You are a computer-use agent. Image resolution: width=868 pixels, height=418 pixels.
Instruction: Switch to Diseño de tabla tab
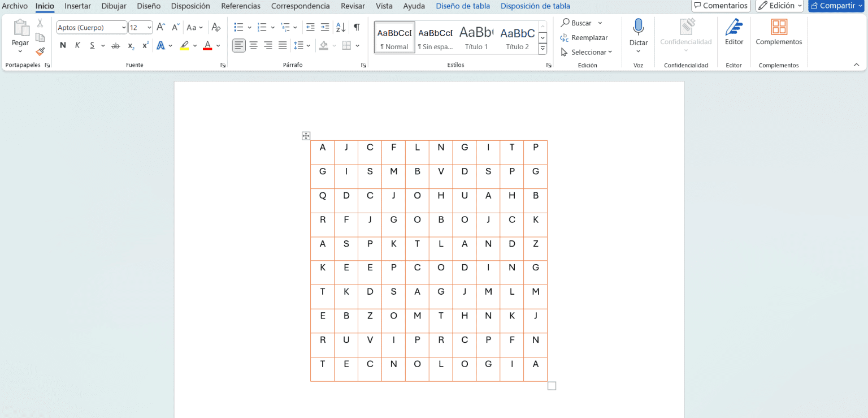coord(463,6)
